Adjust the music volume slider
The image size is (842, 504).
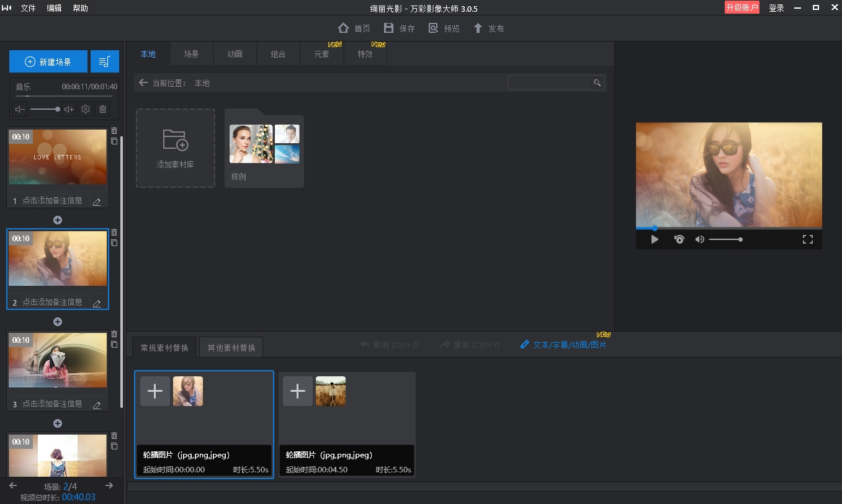click(45, 109)
